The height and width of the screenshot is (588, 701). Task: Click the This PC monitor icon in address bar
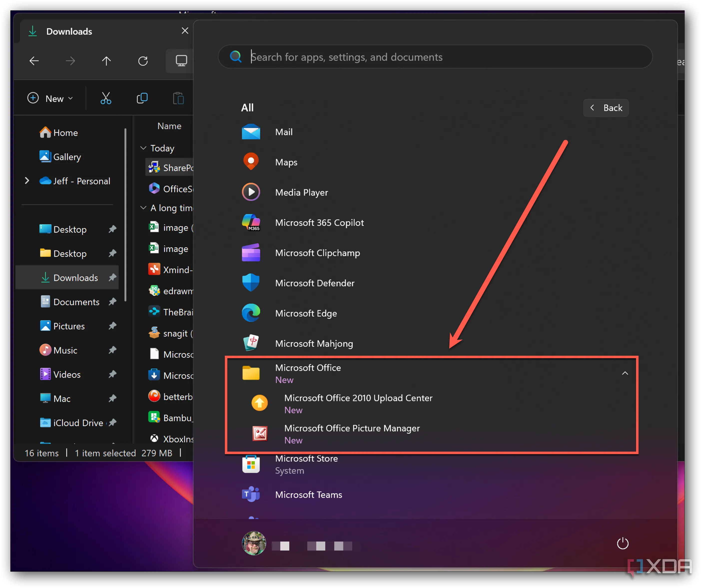point(181,61)
